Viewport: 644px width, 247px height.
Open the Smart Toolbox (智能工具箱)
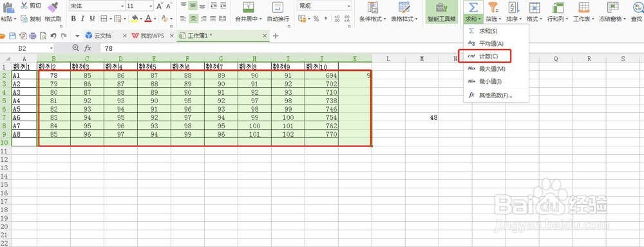(442, 12)
